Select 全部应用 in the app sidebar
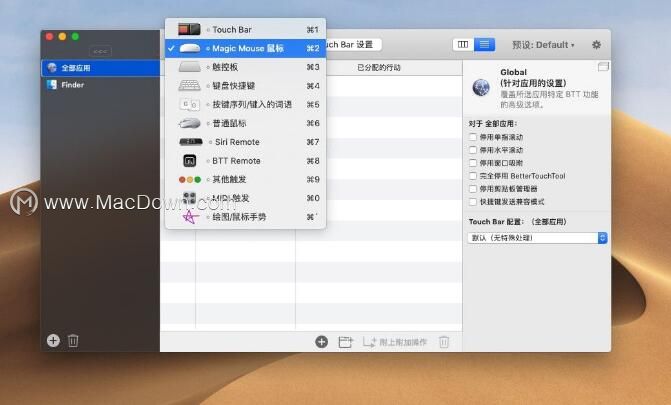Screen dimensions: 671x405 (x=101, y=68)
